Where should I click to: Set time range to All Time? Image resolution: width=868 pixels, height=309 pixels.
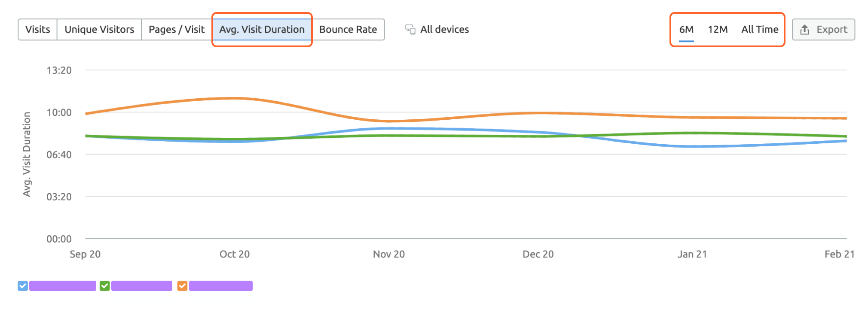point(760,30)
